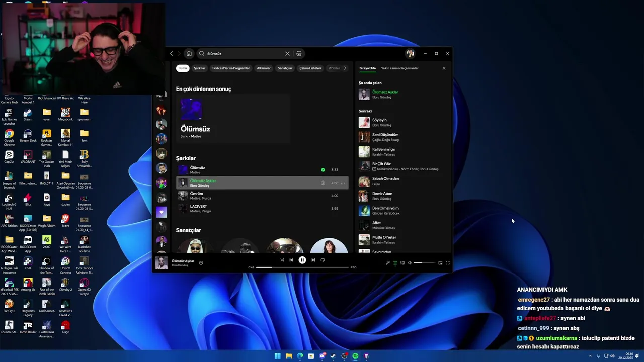Pause Ölümsüz Aşklar from its row thumbnail

click(x=183, y=183)
